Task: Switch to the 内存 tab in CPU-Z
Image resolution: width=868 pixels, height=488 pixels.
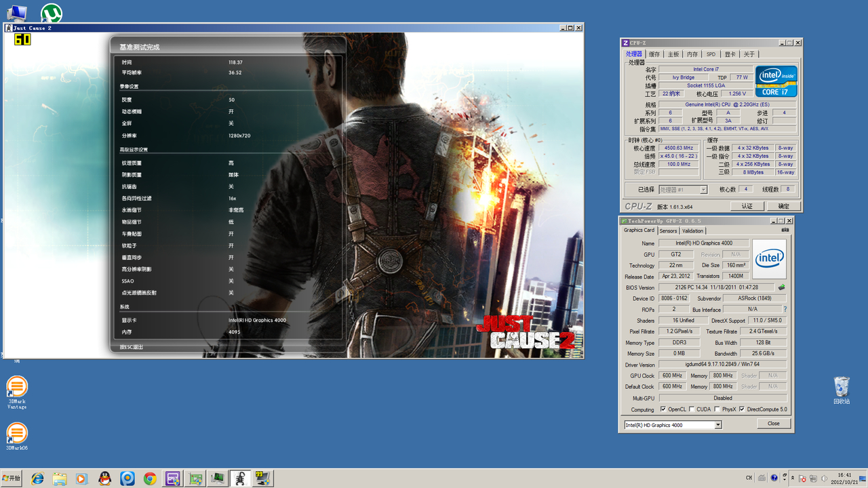Action: coord(692,54)
